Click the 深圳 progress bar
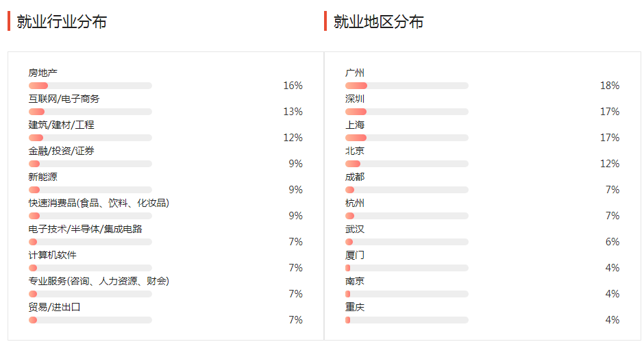The image size is (644, 344). point(406,112)
